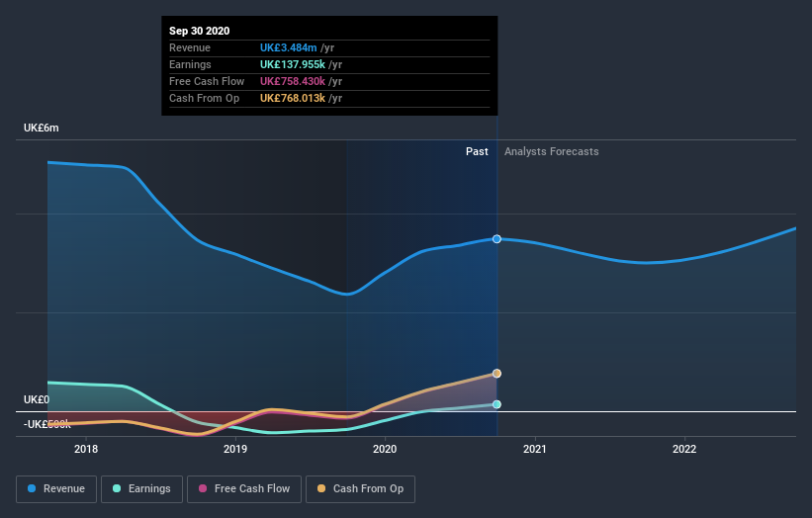Click the Past section label
812x518 pixels.
click(x=477, y=151)
